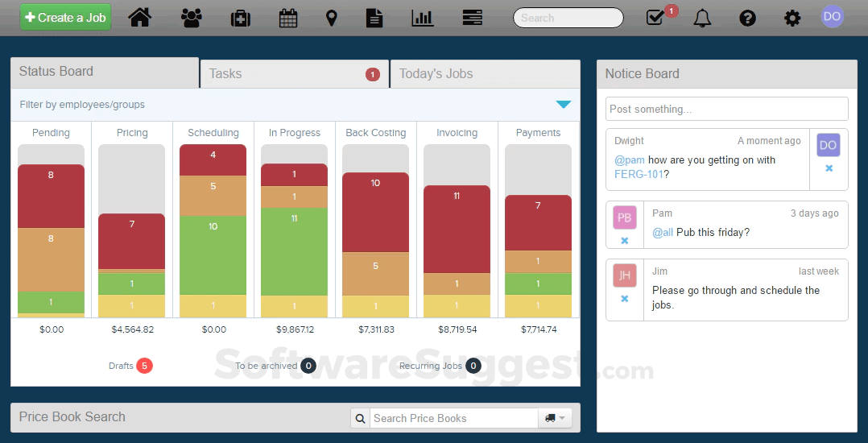
Task: Open the notifications bell icon
Action: [x=702, y=18]
